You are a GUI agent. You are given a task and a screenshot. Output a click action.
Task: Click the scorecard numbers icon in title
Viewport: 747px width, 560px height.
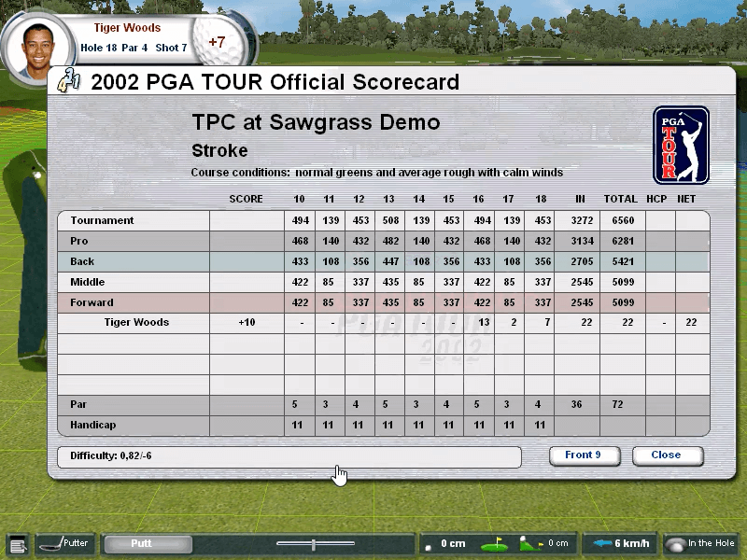coord(68,80)
